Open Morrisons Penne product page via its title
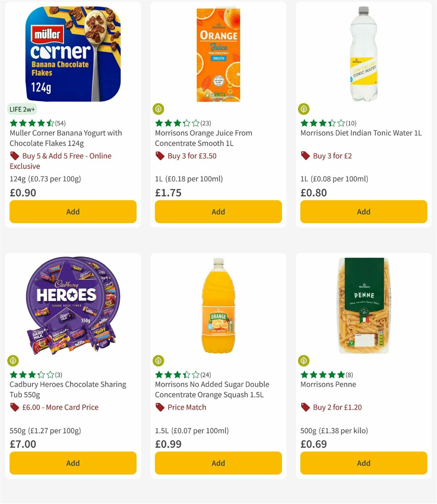Image resolution: width=437 pixels, height=504 pixels. tap(329, 384)
